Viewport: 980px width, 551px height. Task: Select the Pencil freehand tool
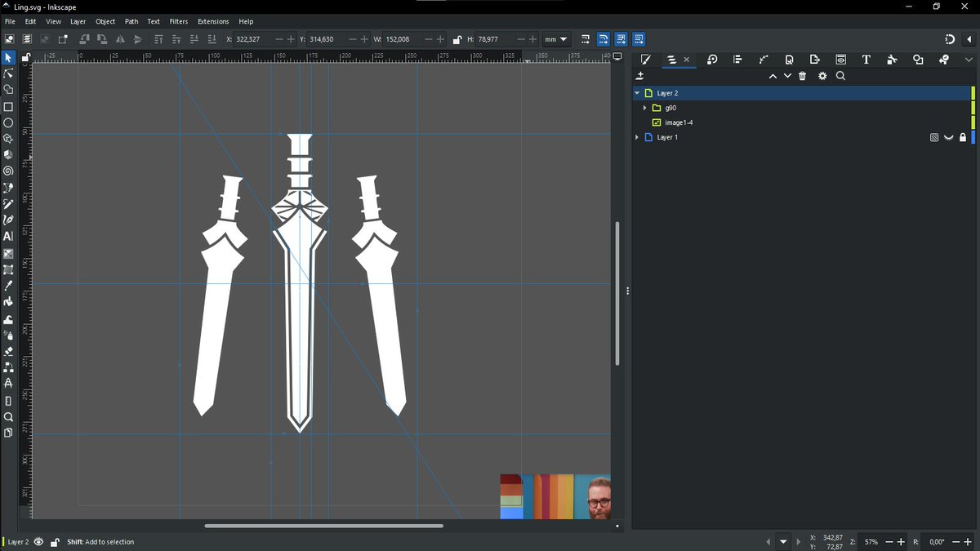click(x=8, y=204)
